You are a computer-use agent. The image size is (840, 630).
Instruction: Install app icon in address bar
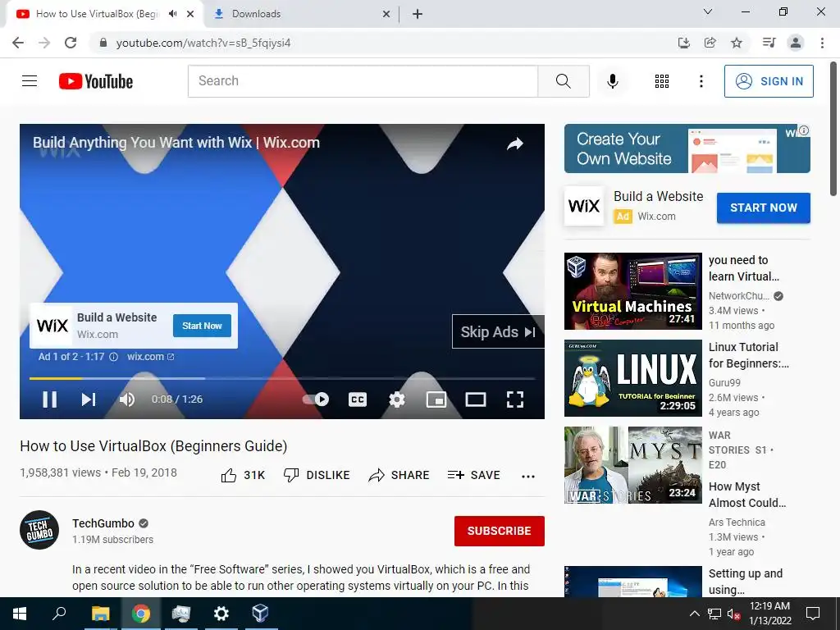pyautogui.click(x=684, y=43)
